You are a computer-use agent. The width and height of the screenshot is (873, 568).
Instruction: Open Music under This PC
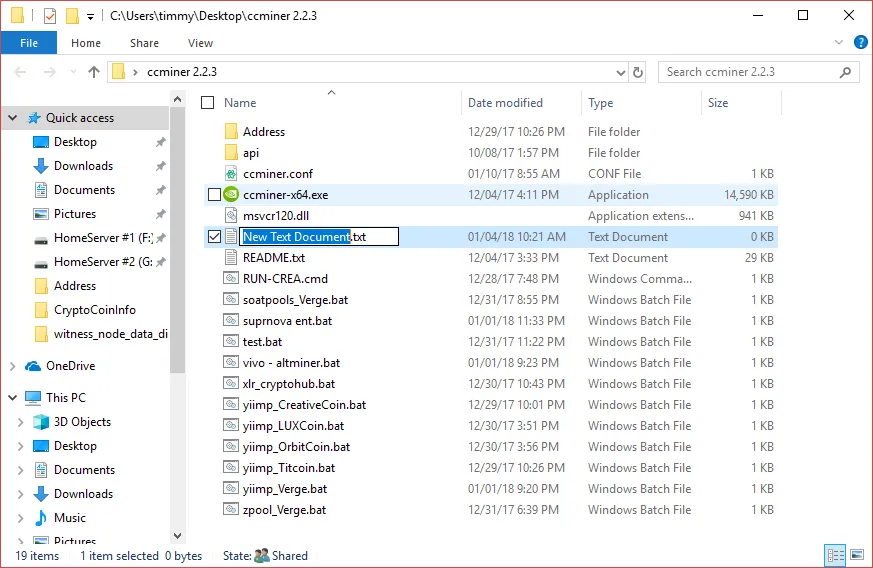tap(70, 518)
